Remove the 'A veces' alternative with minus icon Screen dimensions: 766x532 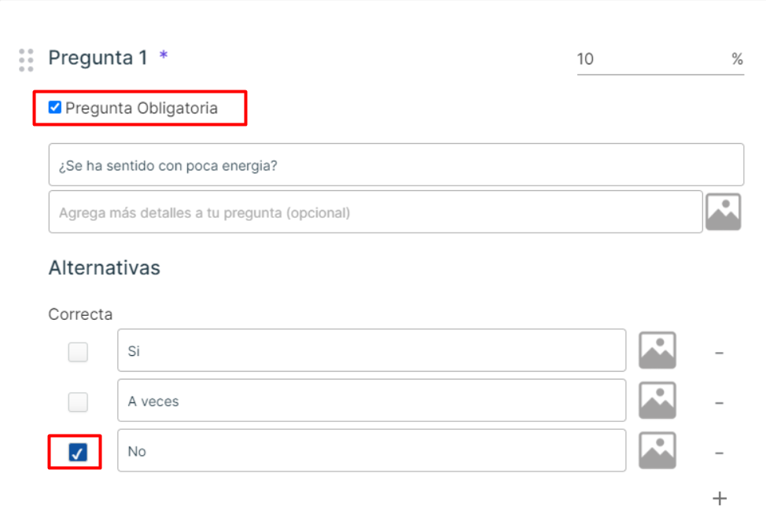[x=719, y=403]
